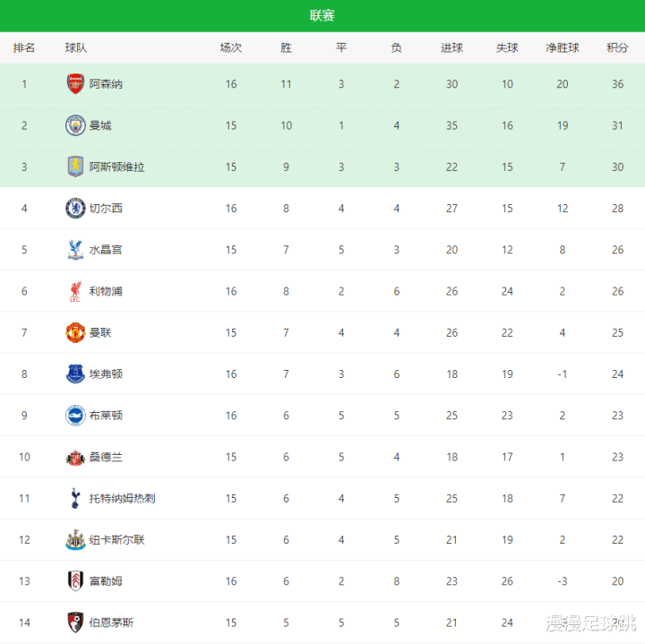This screenshot has height=644, width=645.
Task: Click the Fulham club crest icon
Action: [x=75, y=581]
